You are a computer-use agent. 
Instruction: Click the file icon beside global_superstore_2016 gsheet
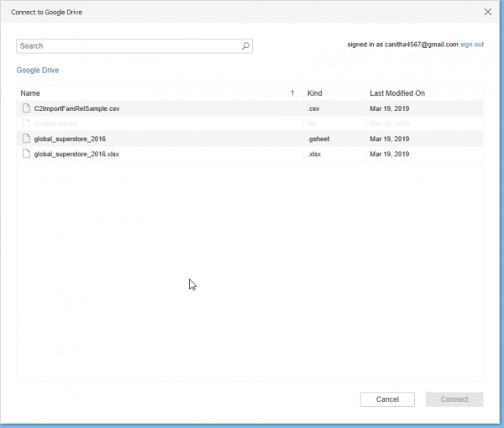coord(26,139)
